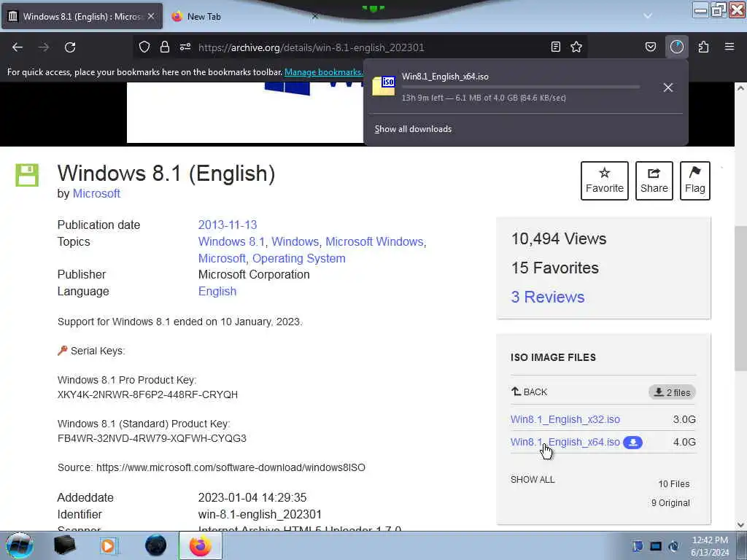Open the Firefox hamburger application menu
This screenshot has height=560, width=747.
(729, 47)
